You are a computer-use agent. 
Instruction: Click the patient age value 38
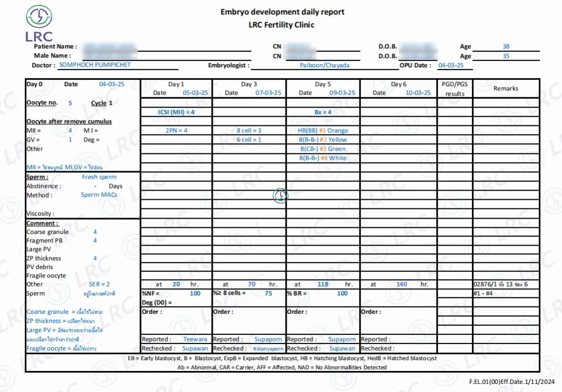[x=505, y=46]
